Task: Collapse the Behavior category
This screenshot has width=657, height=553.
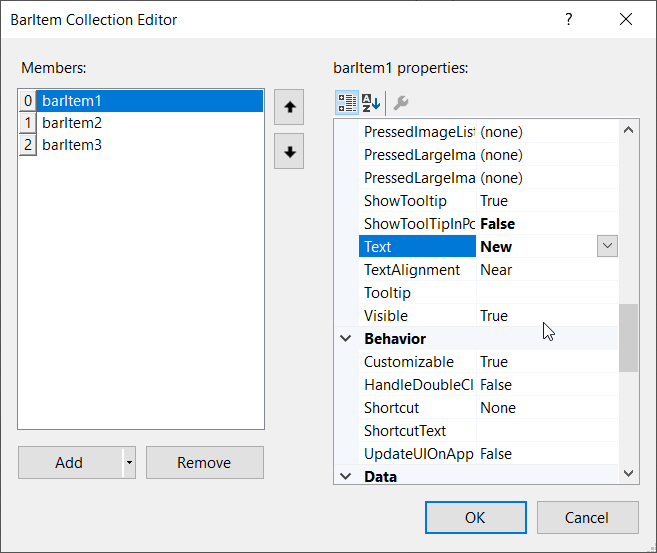Action: click(x=346, y=339)
